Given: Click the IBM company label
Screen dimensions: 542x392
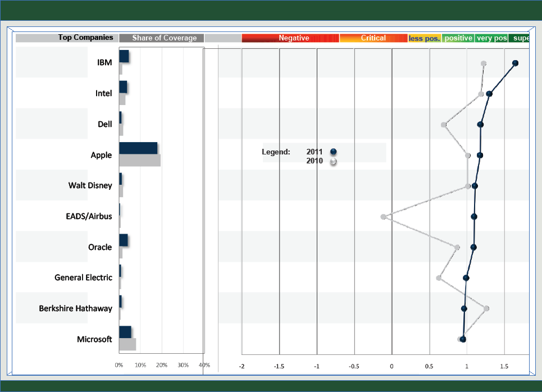Looking at the screenshot, I should pos(104,62).
